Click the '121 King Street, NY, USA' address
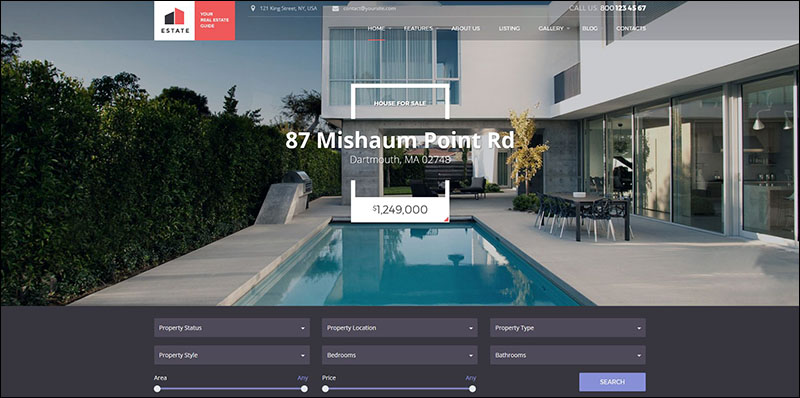This screenshot has height=398, width=800. tap(288, 8)
